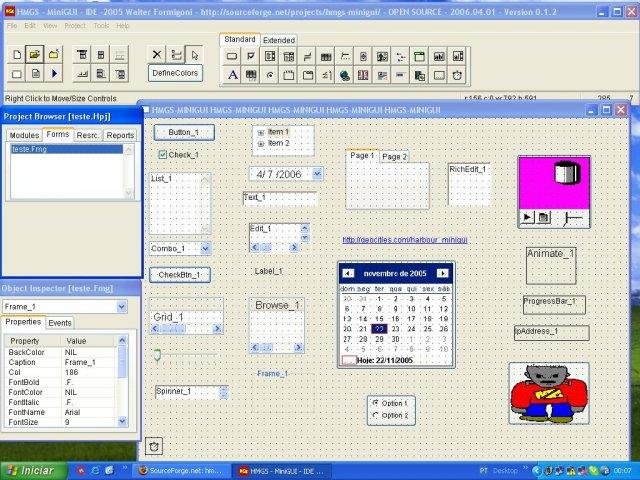Toggle the CheckBtn_1 check button
The height and width of the screenshot is (480, 640).
pyautogui.click(x=180, y=275)
